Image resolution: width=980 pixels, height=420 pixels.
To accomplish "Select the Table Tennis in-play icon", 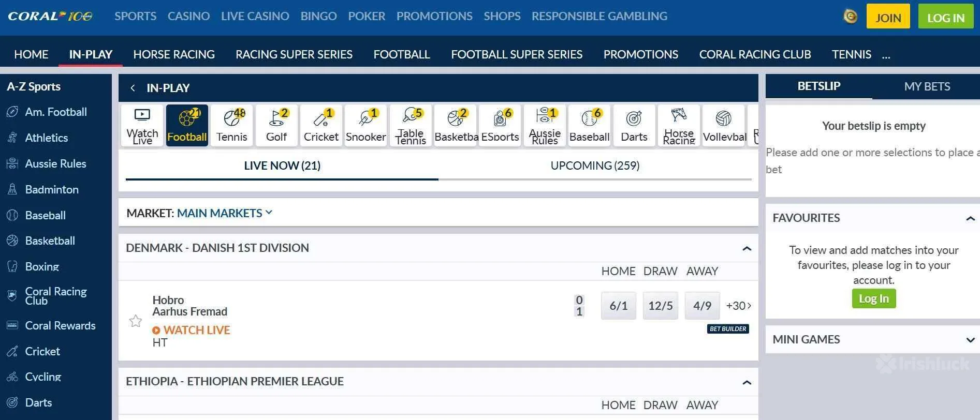I will point(411,125).
